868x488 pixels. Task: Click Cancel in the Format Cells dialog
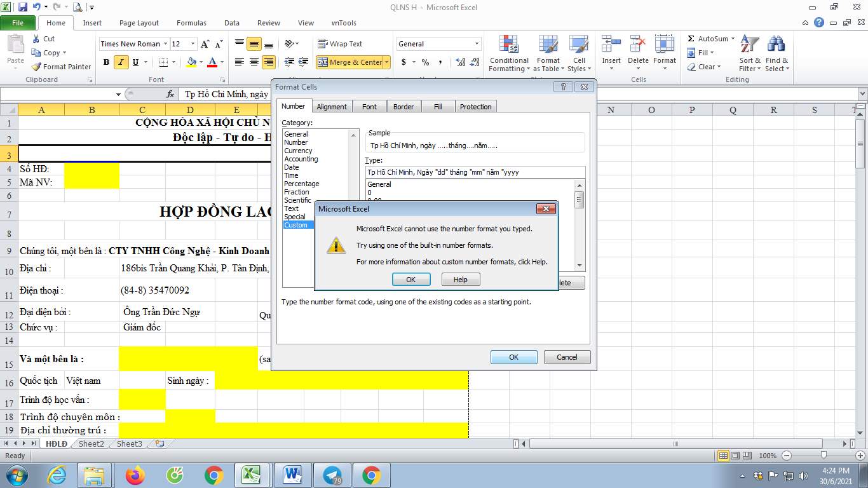pos(567,357)
